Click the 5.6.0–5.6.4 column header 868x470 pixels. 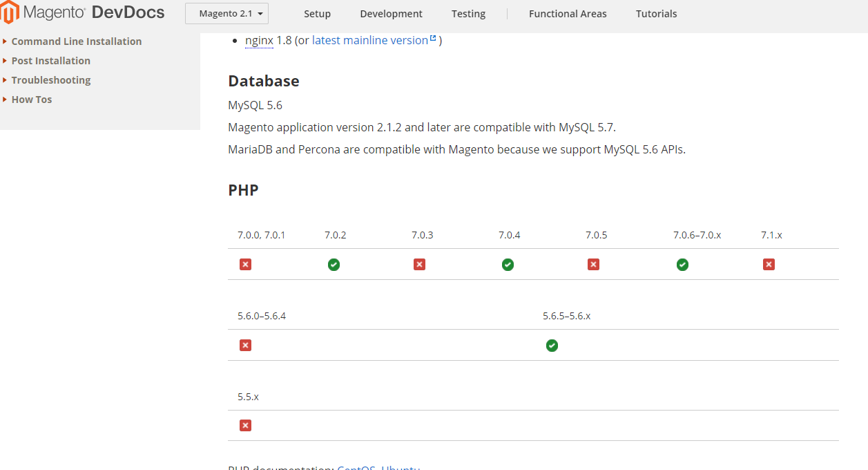pos(262,316)
